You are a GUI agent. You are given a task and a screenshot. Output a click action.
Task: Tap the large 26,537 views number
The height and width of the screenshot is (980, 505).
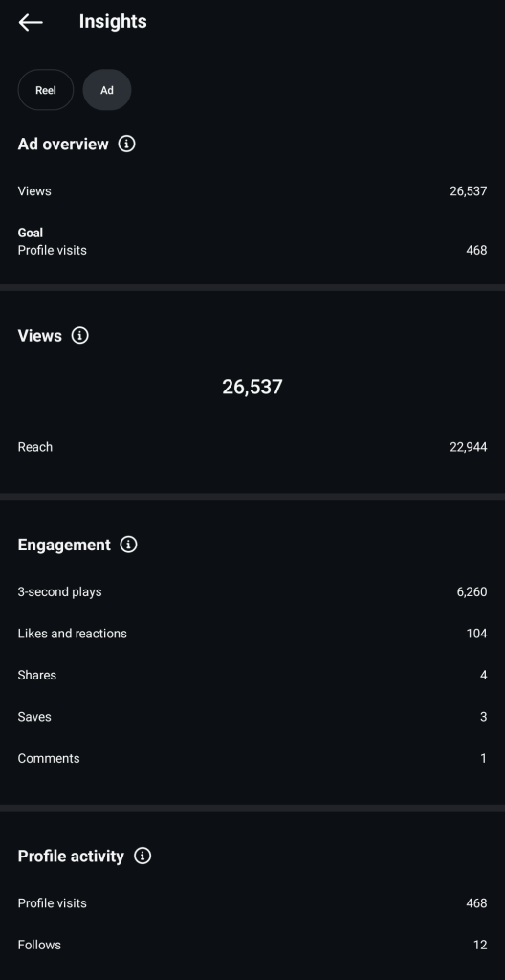[x=252, y=387]
